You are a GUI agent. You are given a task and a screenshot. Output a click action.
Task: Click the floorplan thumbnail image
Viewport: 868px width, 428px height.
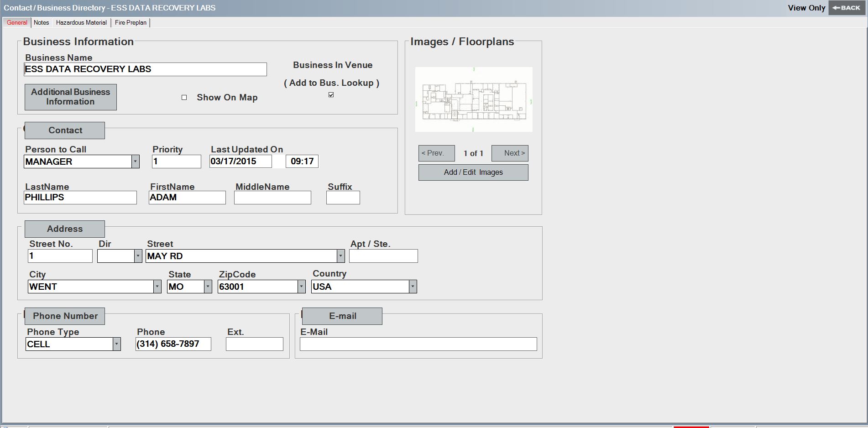[x=474, y=99]
